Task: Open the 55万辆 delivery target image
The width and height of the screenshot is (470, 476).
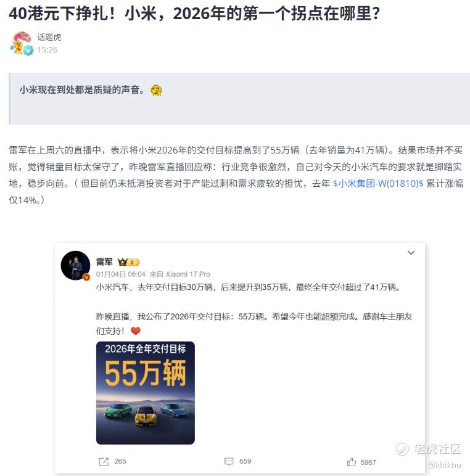Action: [x=146, y=393]
